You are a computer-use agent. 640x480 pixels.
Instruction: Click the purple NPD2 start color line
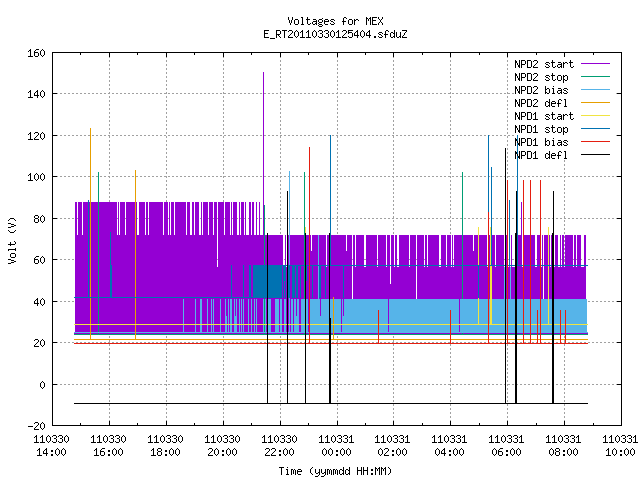pos(596,64)
